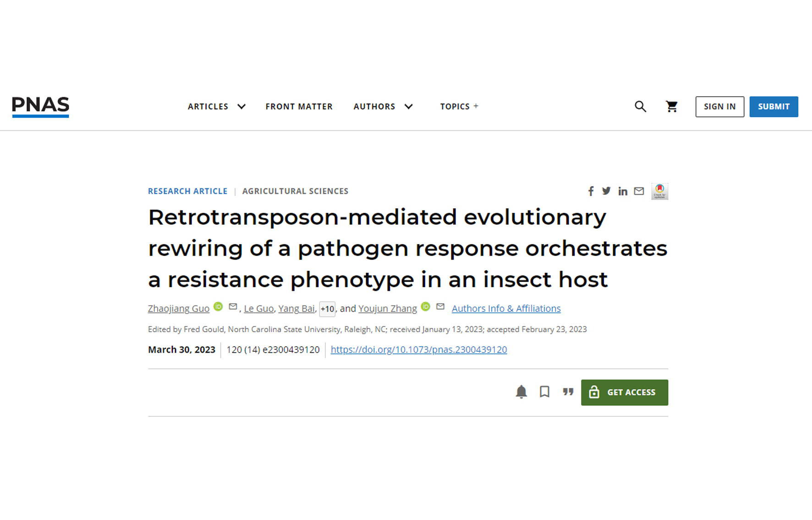Viewport: 812px width, 520px height.
Task: Share article on Twitter
Action: (x=606, y=191)
